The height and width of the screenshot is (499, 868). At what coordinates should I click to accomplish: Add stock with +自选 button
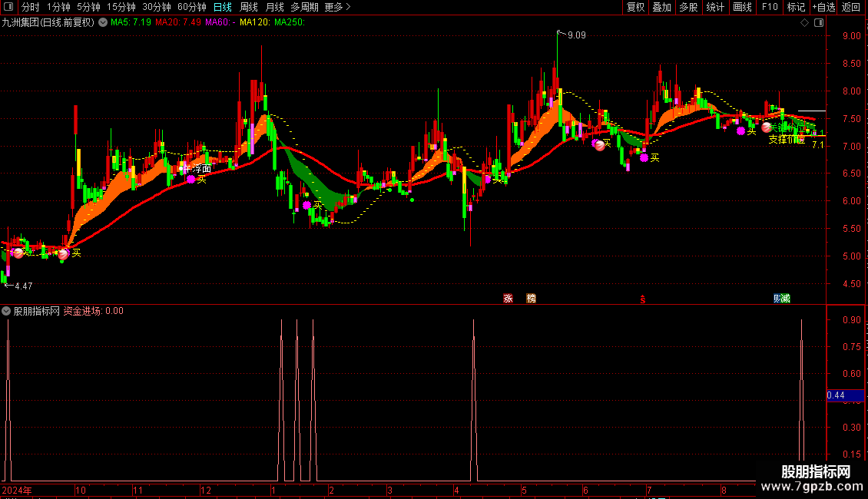[x=823, y=7]
